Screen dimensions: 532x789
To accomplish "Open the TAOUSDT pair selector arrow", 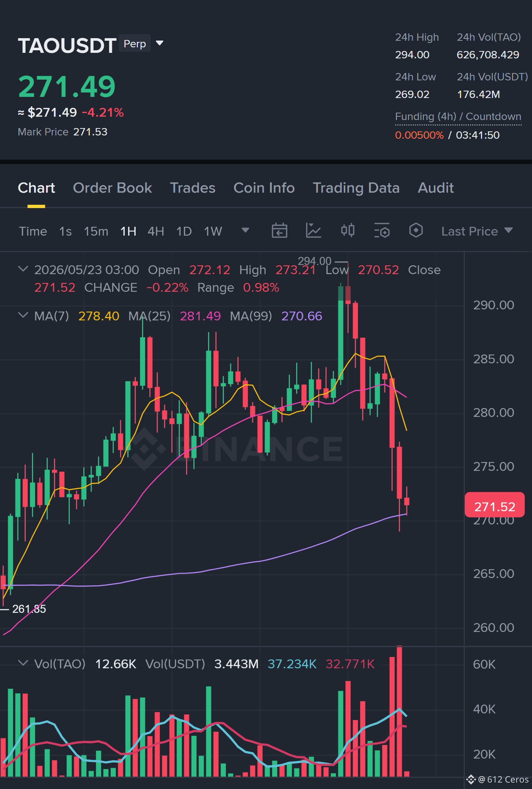I will coord(159,43).
